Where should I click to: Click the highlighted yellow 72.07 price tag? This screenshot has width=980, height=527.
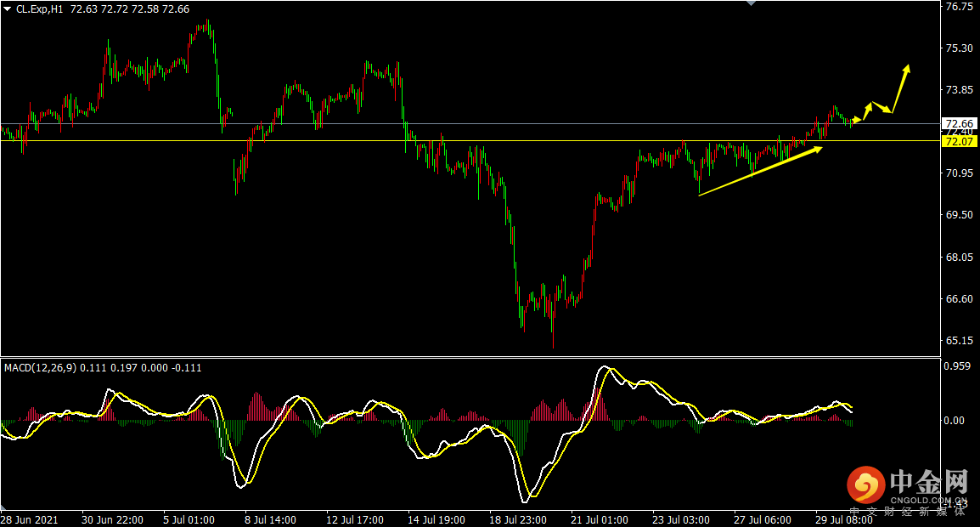pos(958,141)
